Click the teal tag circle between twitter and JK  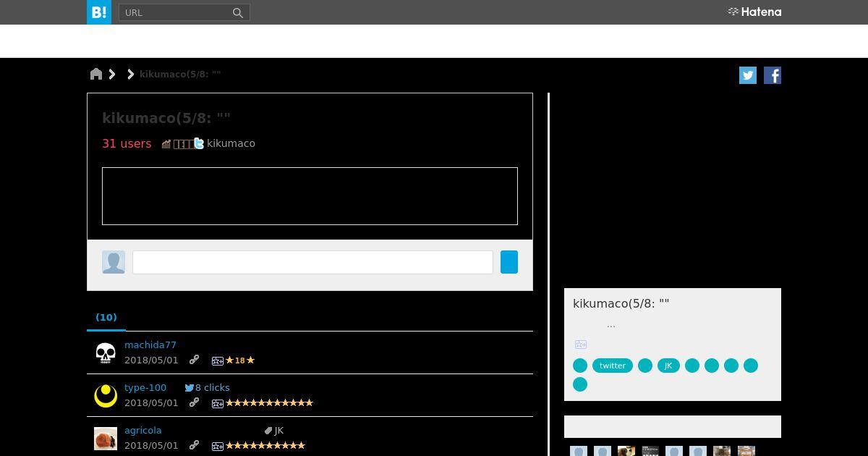point(645,366)
